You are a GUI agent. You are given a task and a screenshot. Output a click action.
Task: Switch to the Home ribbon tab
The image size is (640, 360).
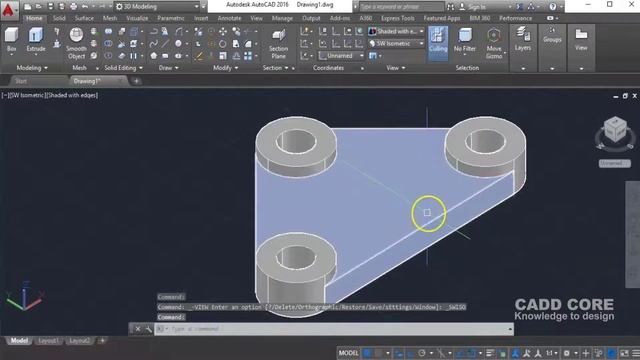[x=34, y=18]
